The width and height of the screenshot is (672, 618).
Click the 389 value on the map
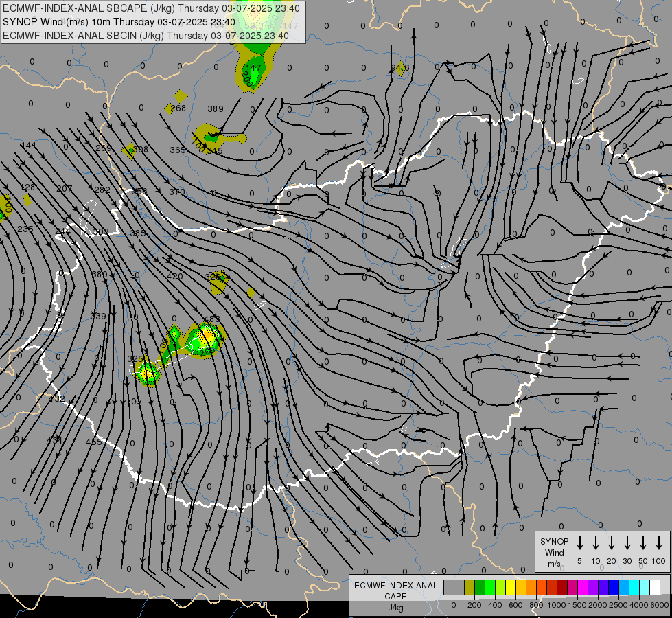click(x=216, y=109)
